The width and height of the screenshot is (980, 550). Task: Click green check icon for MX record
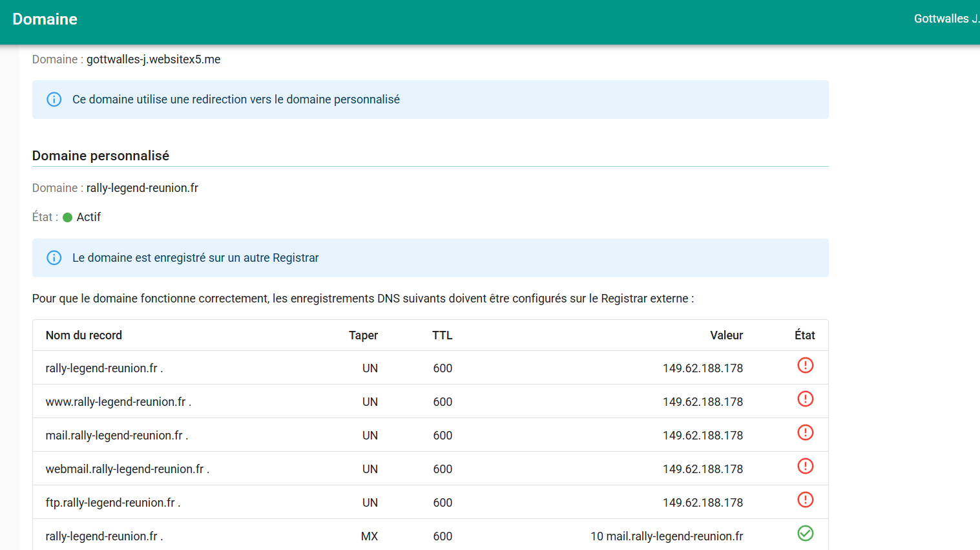(x=805, y=534)
